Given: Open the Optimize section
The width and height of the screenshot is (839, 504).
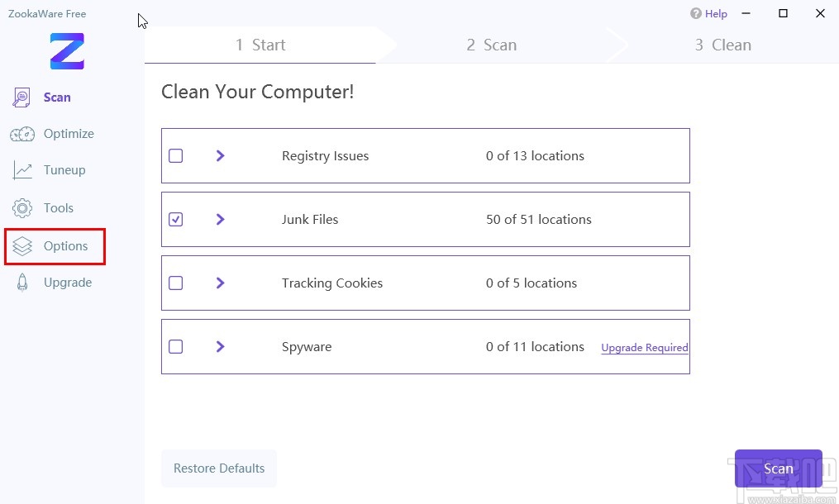Looking at the screenshot, I should click(x=69, y=134).
